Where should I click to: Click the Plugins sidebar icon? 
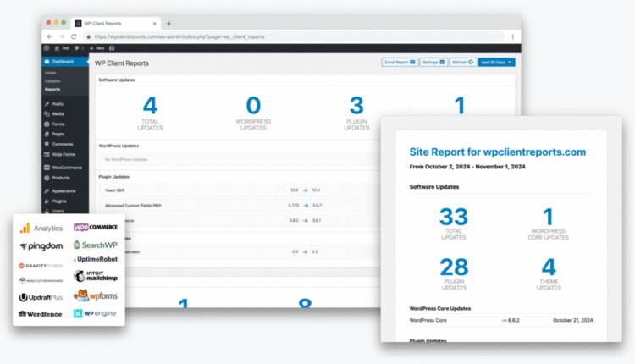(x=47, y=201)
